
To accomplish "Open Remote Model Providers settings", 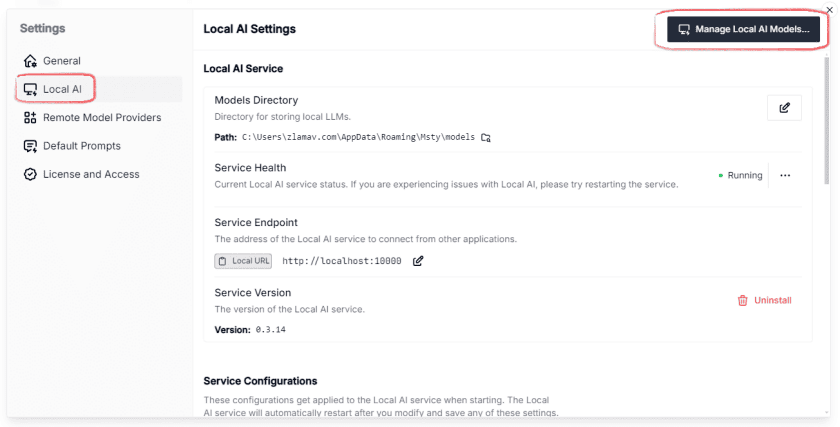I will (101, 118).
